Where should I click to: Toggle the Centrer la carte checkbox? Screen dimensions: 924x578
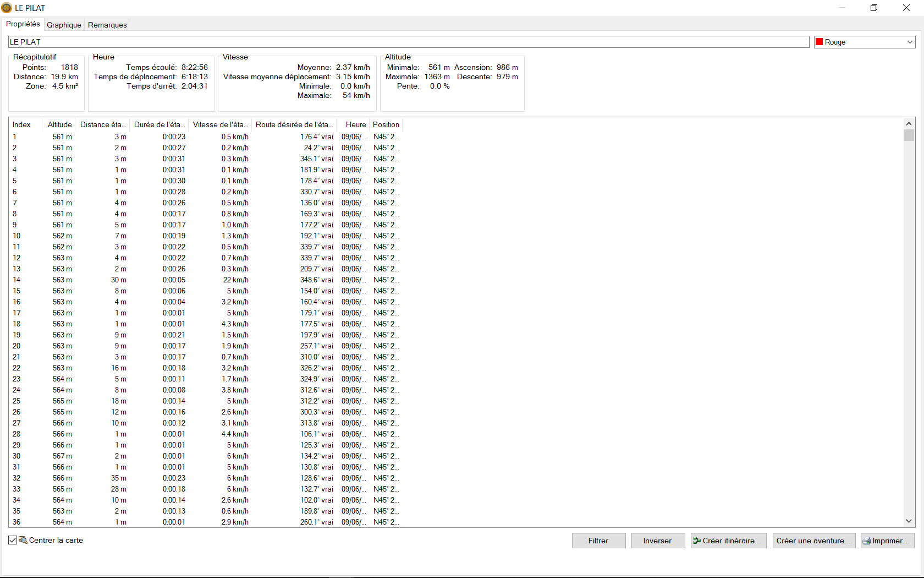point(13,540)
